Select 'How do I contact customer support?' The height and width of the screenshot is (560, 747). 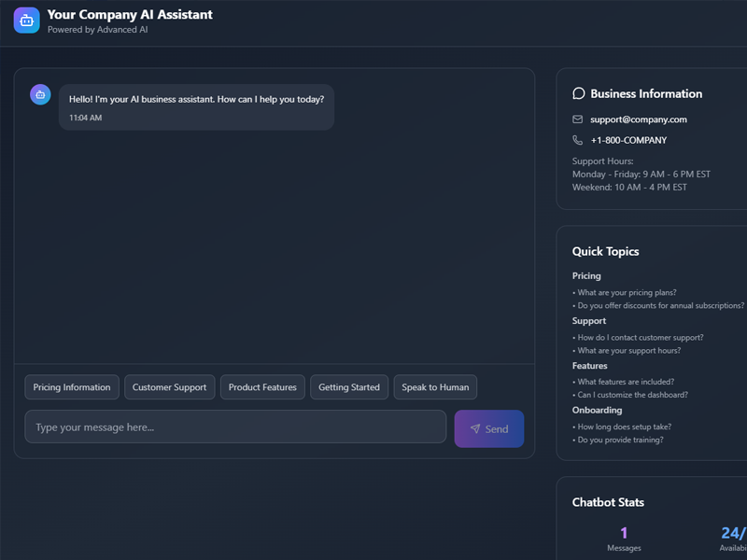640,338
